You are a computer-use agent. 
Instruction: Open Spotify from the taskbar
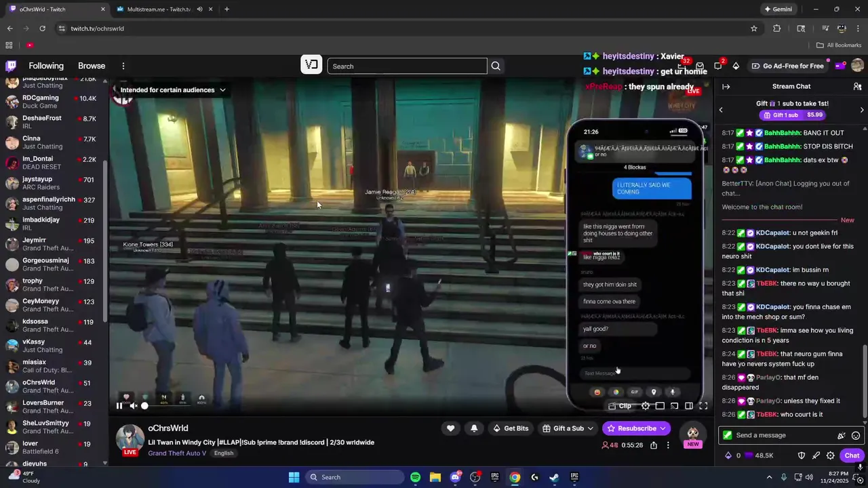point(415,477)
